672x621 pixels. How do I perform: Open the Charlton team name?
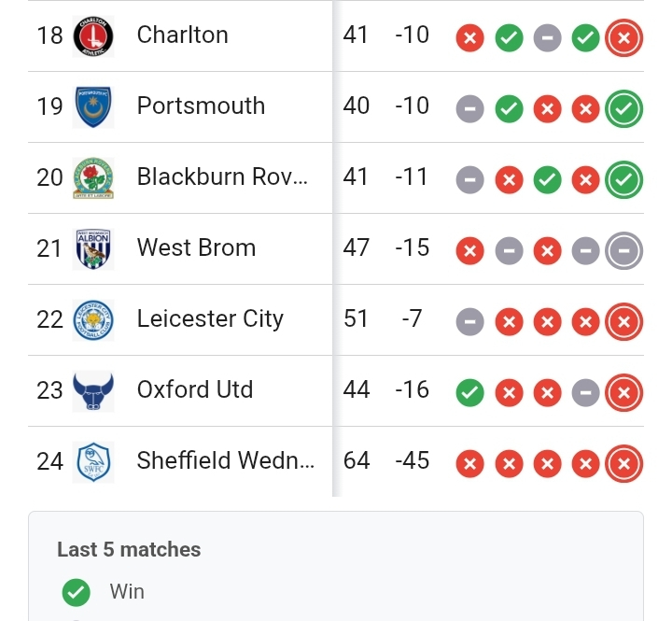click(x=183, y=35)
